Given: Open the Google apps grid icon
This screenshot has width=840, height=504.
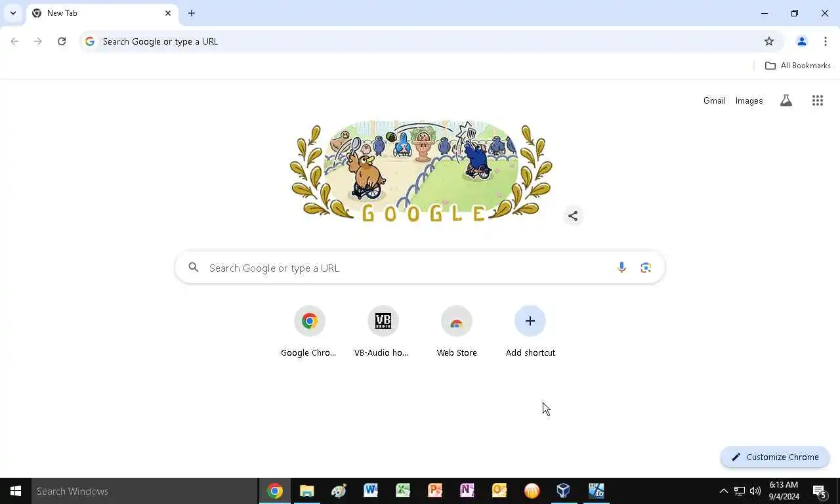Looking at the screenshot, I should click(x=817, y=100).
